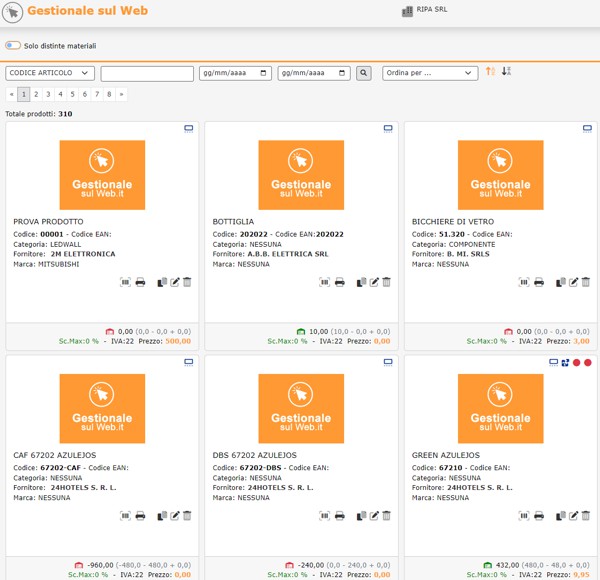Image resolution: width=600 pixels, height=580 pixels.
Task: Expand the Ordina per dropdown
Action: coord(430,73)
